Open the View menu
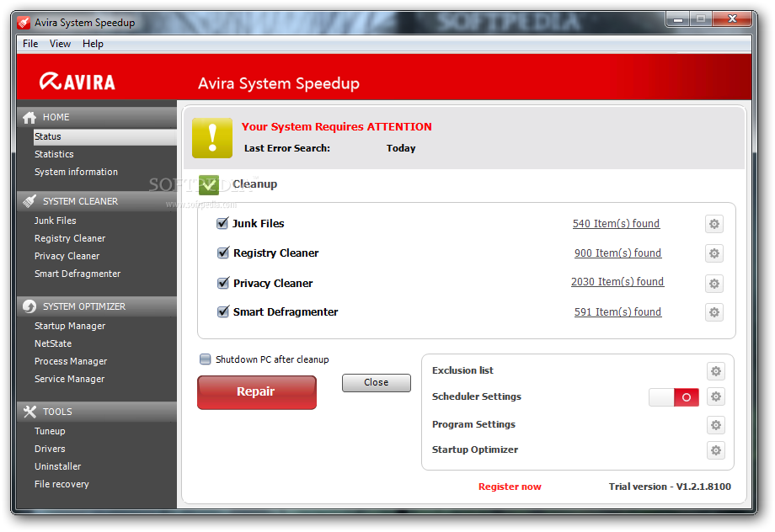The height and width of the screenshot is (532, 775). coord(60,44)
